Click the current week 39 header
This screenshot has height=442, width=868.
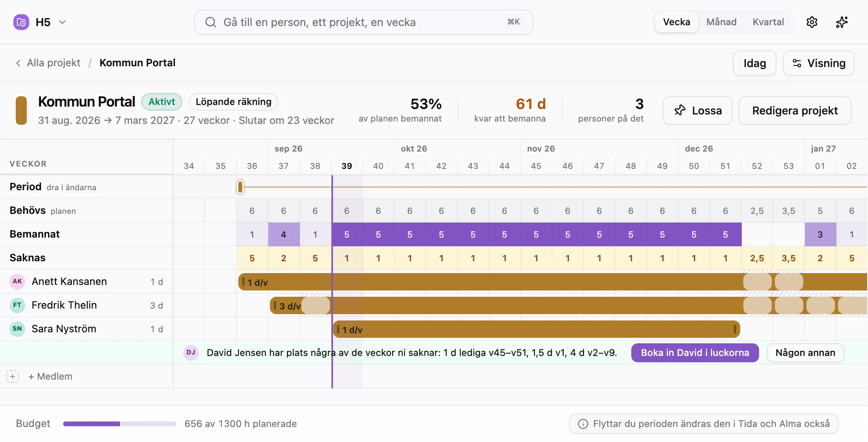[347, 166]
